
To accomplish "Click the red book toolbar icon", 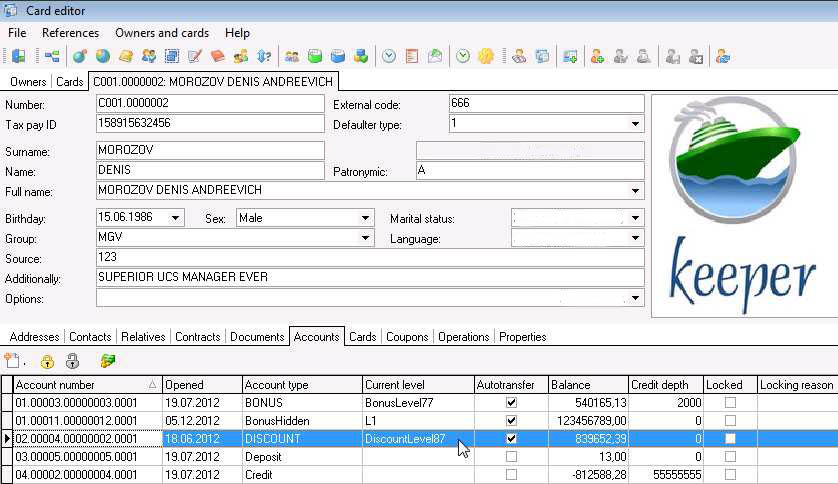I will tap(218, 56).
